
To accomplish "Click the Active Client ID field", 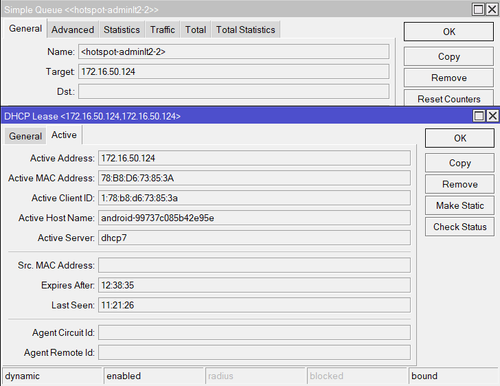I will coord(254,198).
